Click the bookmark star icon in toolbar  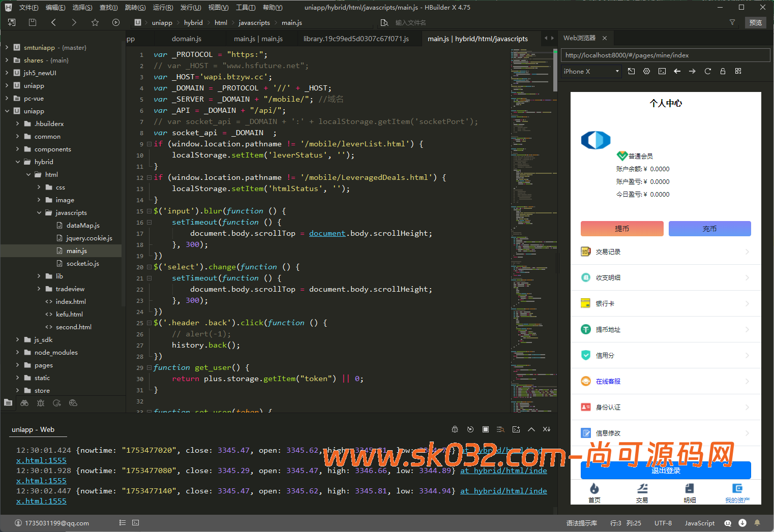95,22
